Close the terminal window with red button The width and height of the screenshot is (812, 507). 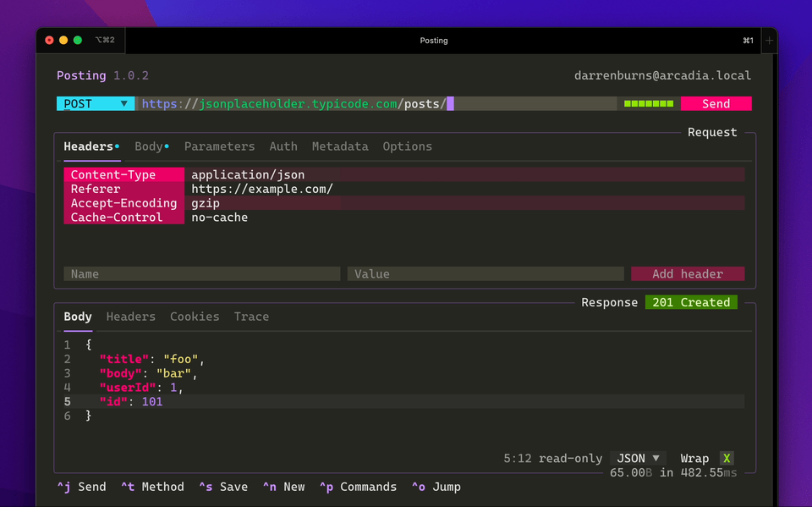(49, 40)
